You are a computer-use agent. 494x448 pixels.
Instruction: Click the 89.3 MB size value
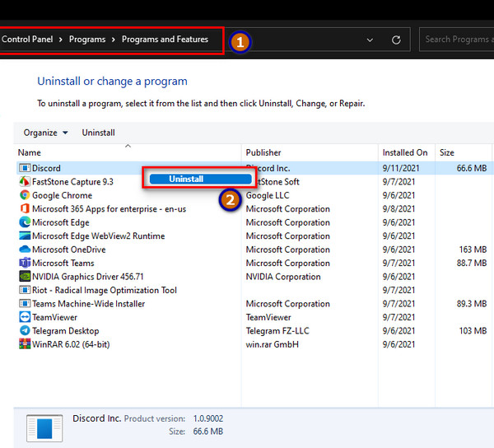[x=472, y=304]
